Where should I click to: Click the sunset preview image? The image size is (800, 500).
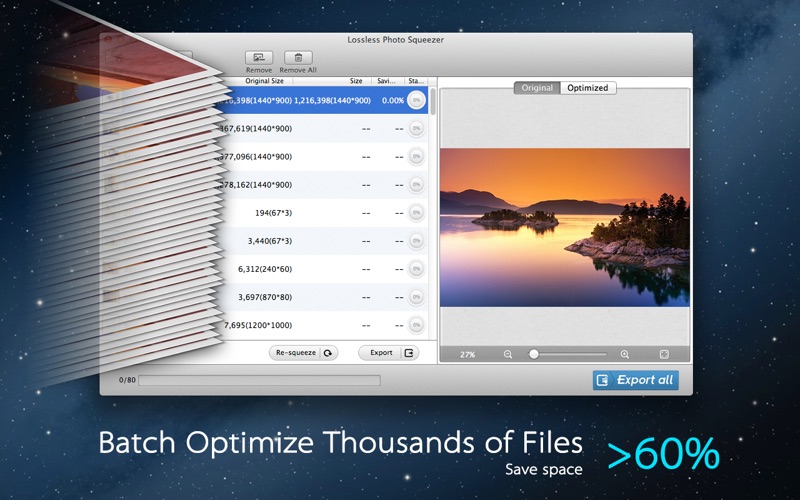(564, 227)
